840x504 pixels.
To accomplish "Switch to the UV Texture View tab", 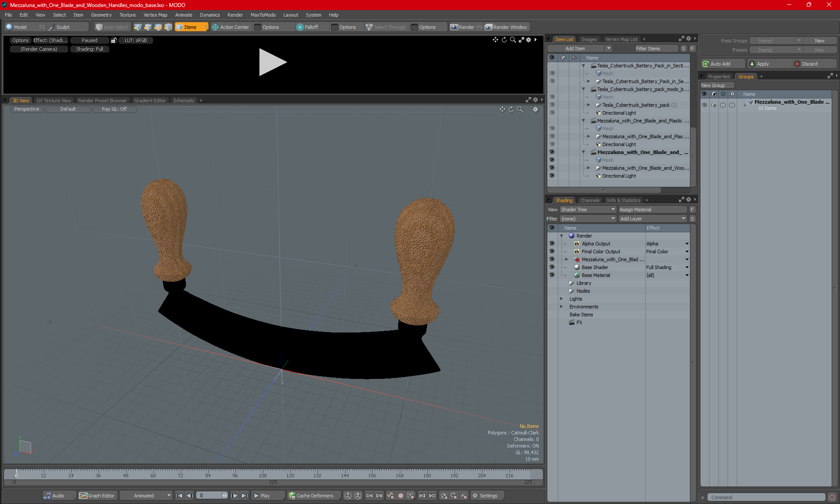I will 53,101.
